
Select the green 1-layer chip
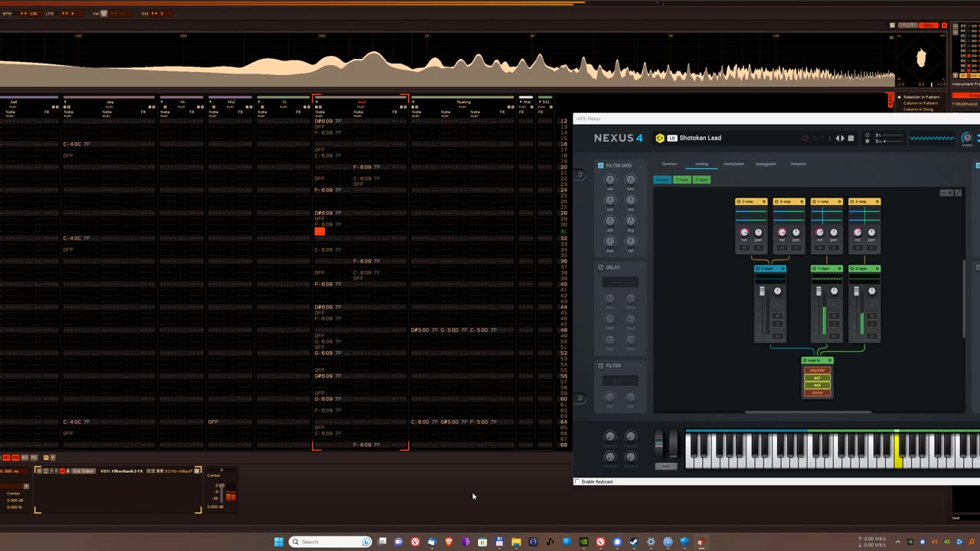(682, 180)
